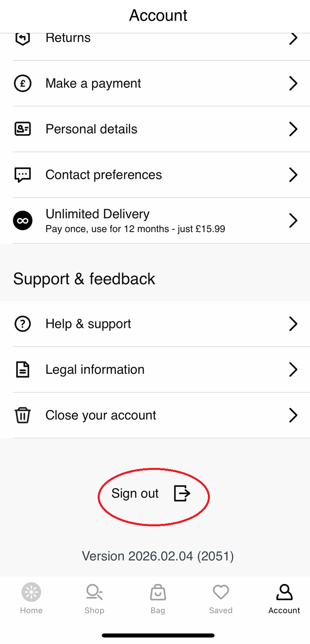
Task: Tap the sign out arrow icon
Action: [x=182, y=493]
